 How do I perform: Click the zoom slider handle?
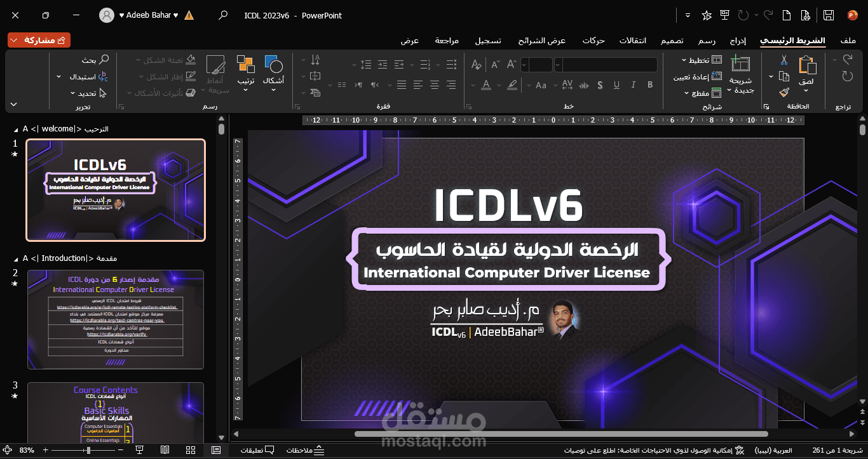88,450
